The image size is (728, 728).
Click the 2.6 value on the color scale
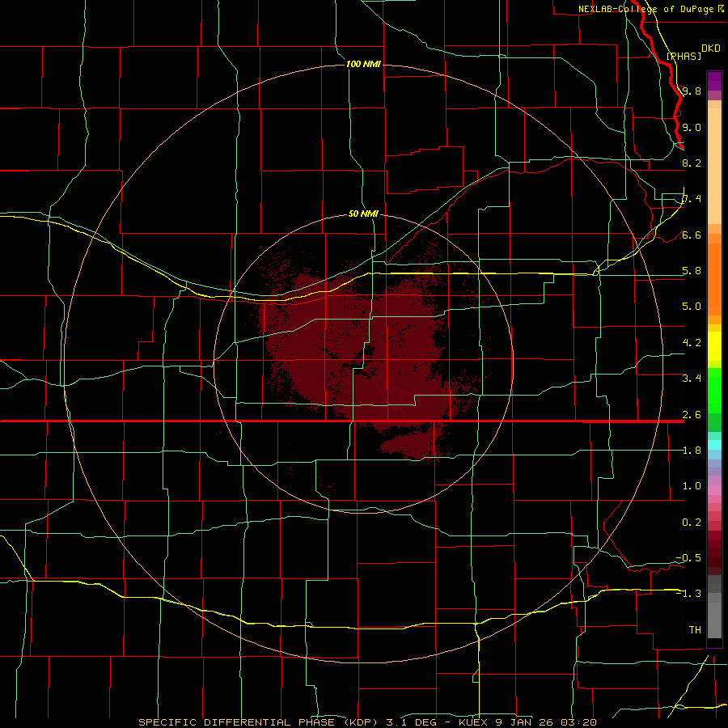tap(692, 415)
